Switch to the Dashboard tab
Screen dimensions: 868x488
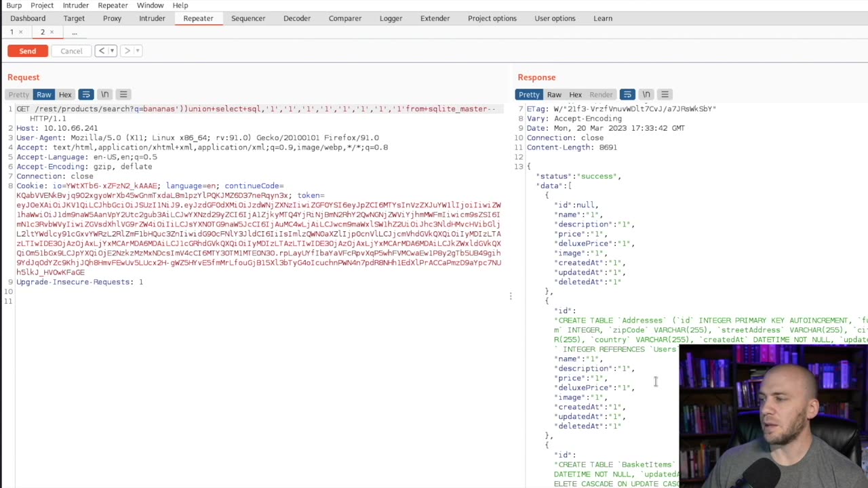tap(28, 18)
